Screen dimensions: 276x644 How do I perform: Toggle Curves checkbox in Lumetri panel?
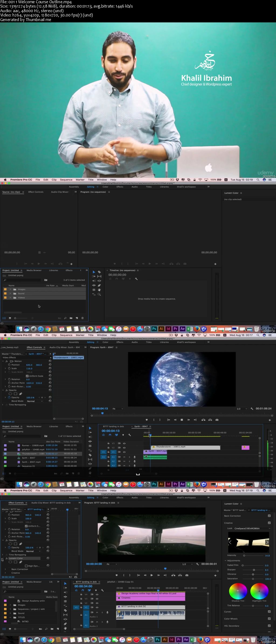[x=269, y=612]
